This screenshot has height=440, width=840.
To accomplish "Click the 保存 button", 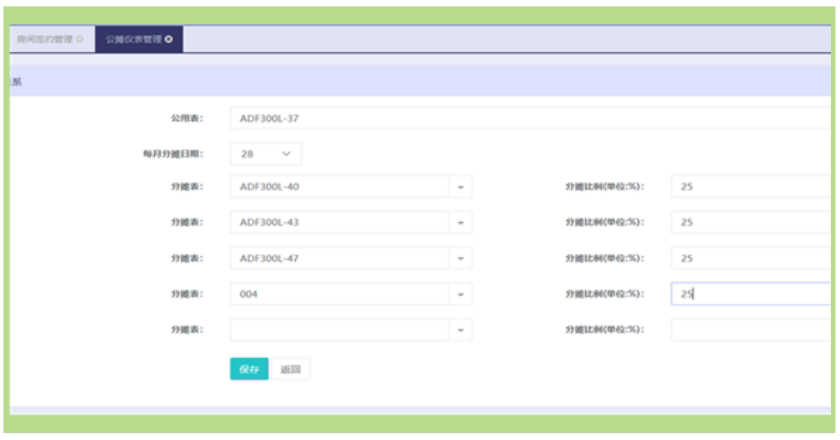I will pyautogui.click(x=249, y=369).
